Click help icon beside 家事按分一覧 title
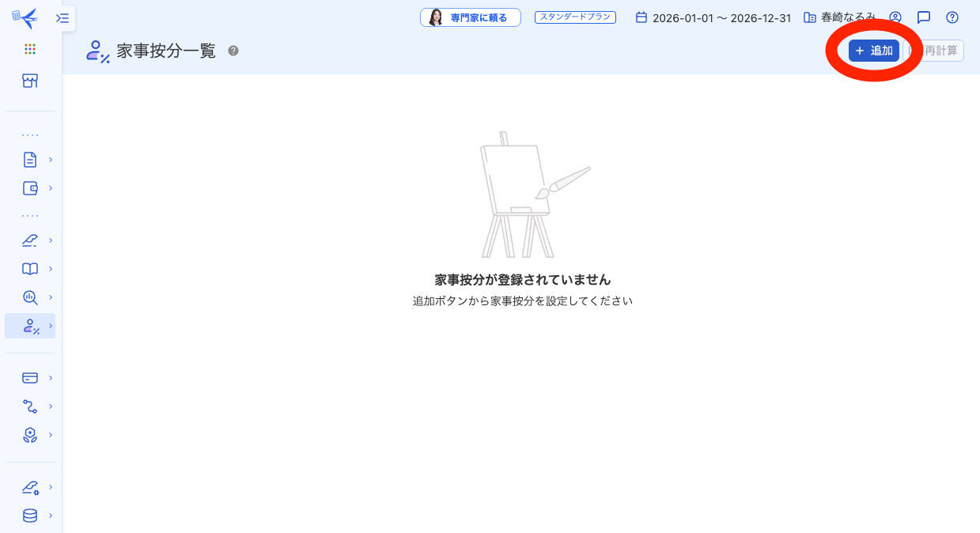This screenshot has width=980, height=533. pos(233,51)
